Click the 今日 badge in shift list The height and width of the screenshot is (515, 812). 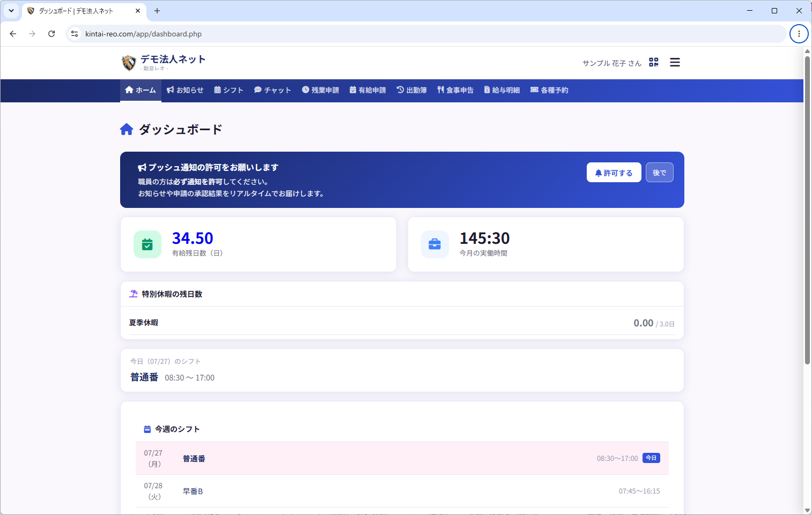651,458
